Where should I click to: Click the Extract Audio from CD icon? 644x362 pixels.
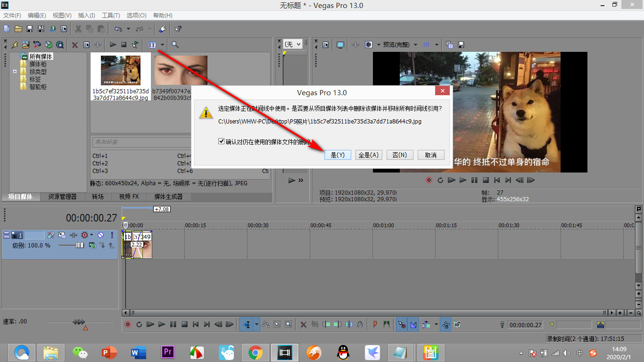click(x=49, y=45)
